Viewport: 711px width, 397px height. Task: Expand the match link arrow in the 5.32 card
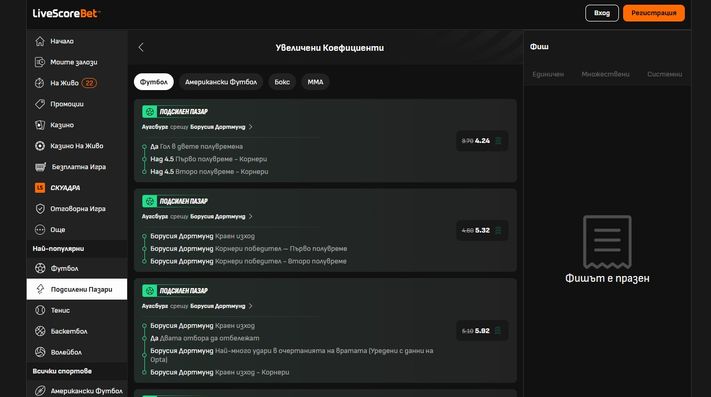point(251,217)
